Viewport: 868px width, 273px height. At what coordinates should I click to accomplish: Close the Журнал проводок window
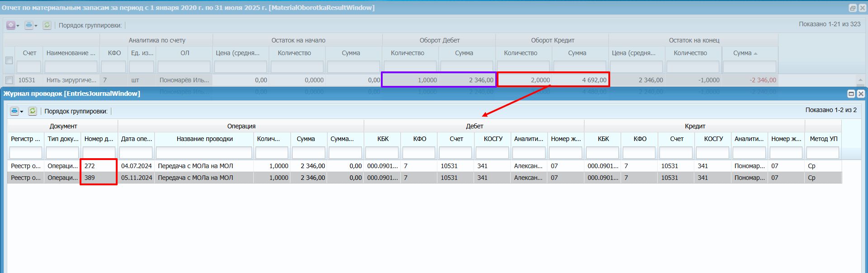click(861, 94)
